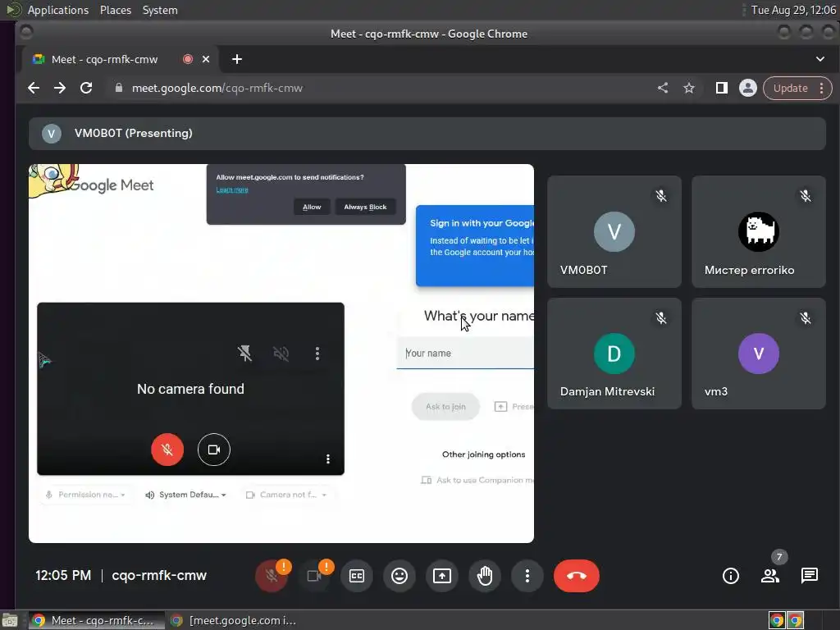Select Damjan Mitrevski participant tile
Screen dimensions: 840x630
(614, 354)
